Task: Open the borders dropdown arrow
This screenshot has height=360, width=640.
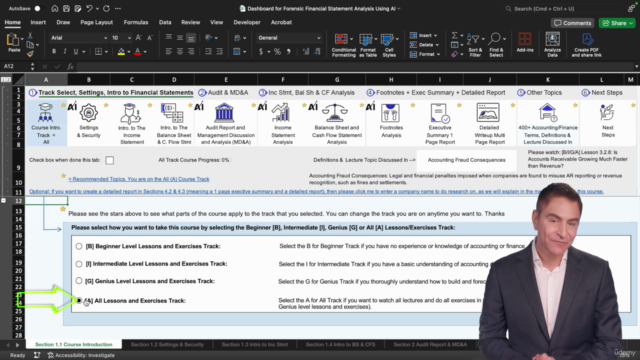Action: tap(106, 52)
